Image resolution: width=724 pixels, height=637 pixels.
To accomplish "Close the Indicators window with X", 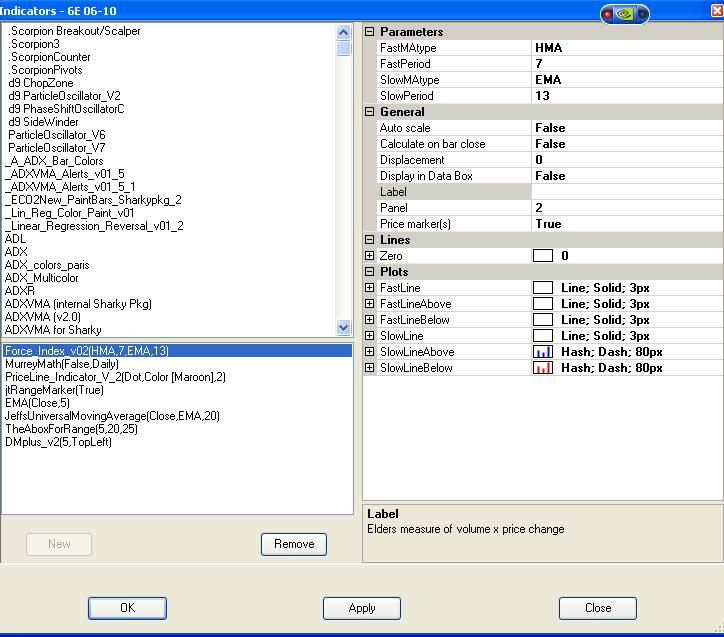I will pos(718,10).
